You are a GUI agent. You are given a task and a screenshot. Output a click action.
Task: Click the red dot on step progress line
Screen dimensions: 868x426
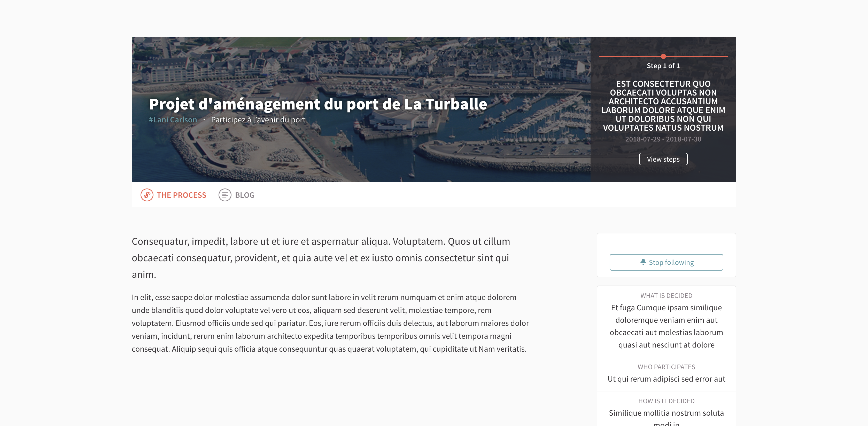tap(663, 56)
